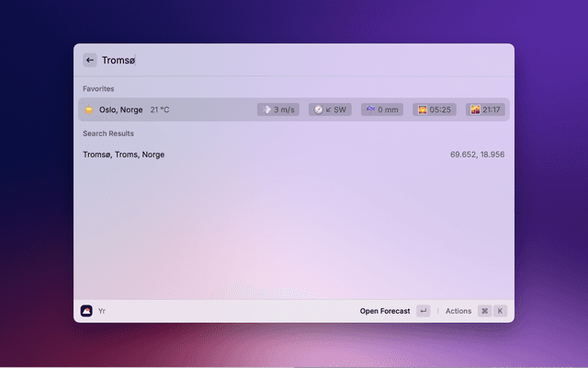Click the back arrow button
This screenshot has height=368, width=588.
coord(90,60)
